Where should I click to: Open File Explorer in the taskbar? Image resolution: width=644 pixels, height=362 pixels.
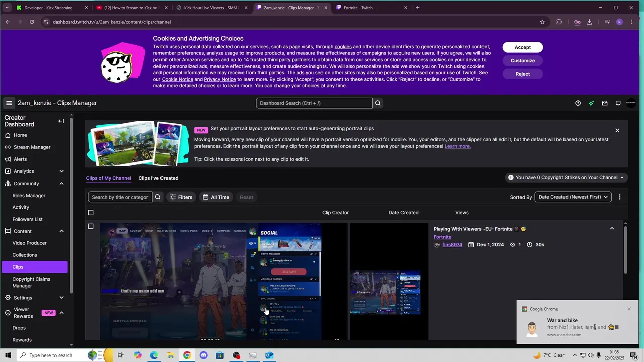[x=170, y=355]
